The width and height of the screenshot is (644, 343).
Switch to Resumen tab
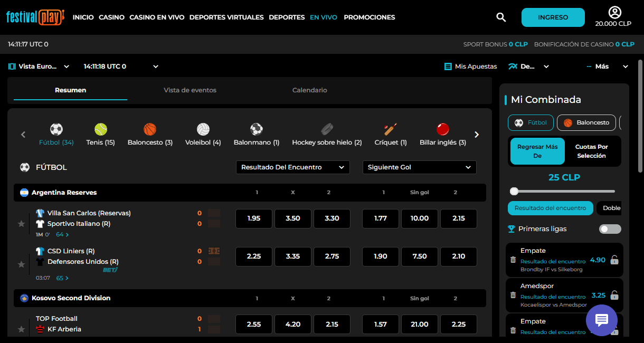click(71, 90)
